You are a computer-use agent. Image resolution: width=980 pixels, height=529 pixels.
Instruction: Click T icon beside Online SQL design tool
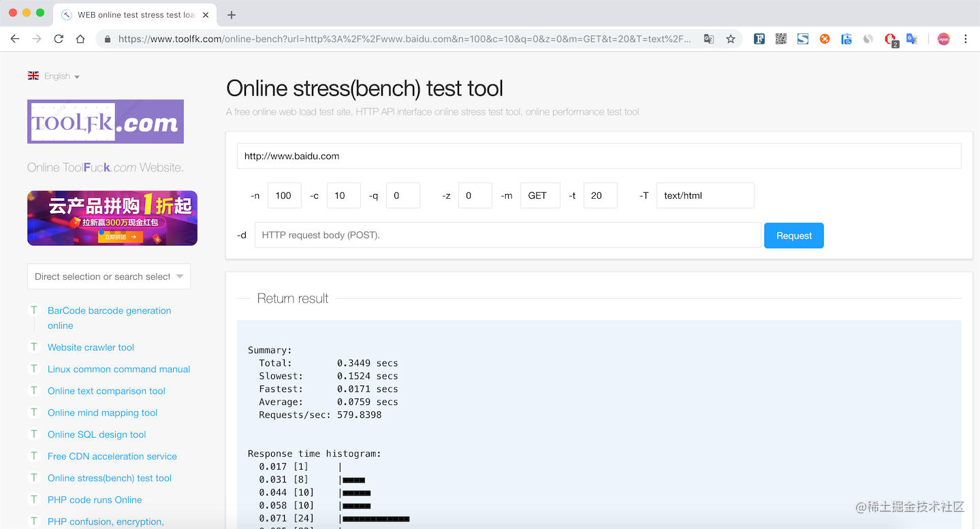coord(34,434)
